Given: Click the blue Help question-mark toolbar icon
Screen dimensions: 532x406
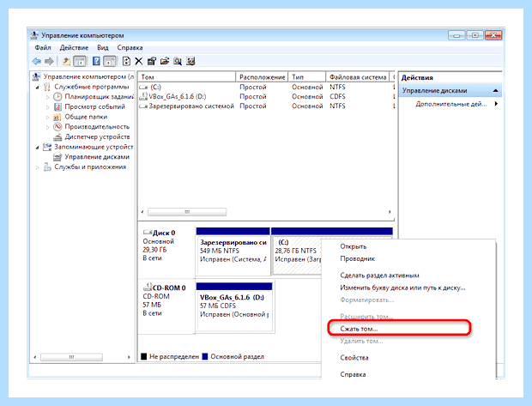Looking at the screenshot, I should tap(96, 62).
